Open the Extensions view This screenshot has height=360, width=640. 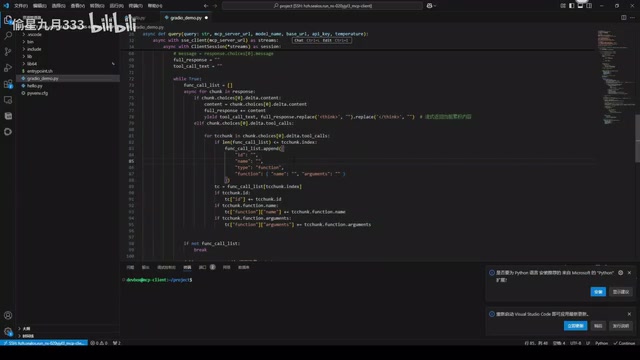(8, 84)
